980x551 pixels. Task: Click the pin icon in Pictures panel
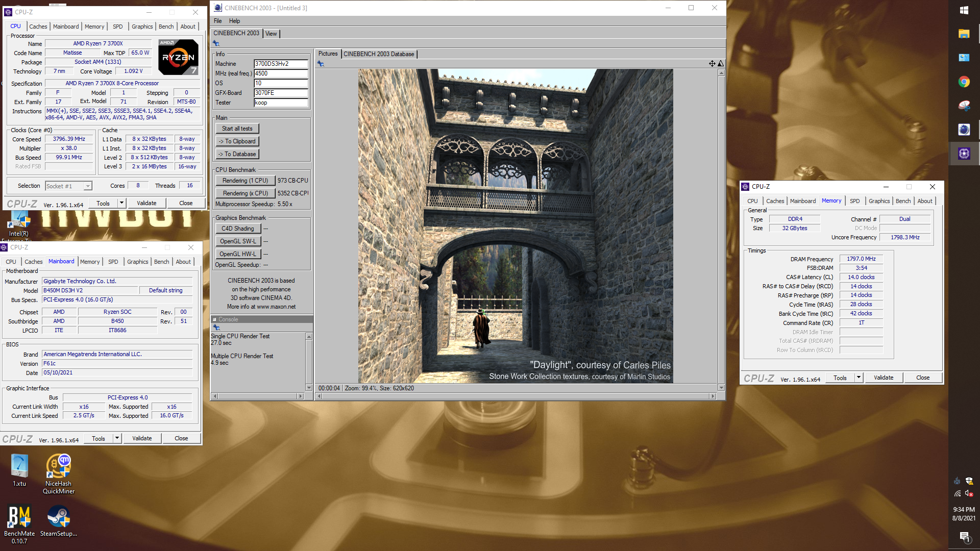pos(321,64)
